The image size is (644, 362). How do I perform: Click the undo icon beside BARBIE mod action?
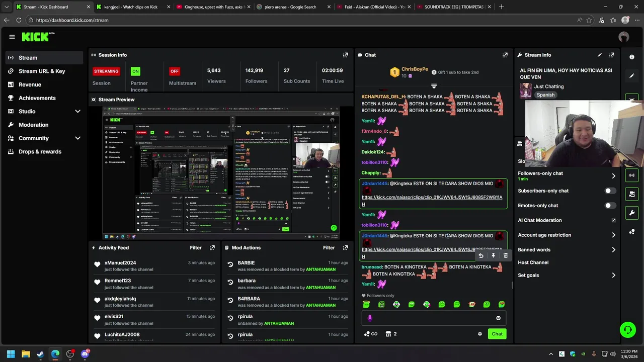coord(230,264)
